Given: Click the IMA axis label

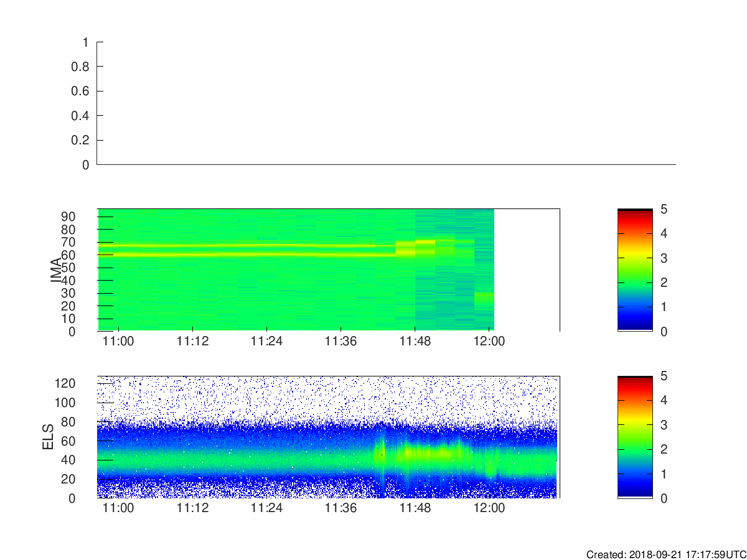Looking at the screenshot, I should [x=56, y=270].
